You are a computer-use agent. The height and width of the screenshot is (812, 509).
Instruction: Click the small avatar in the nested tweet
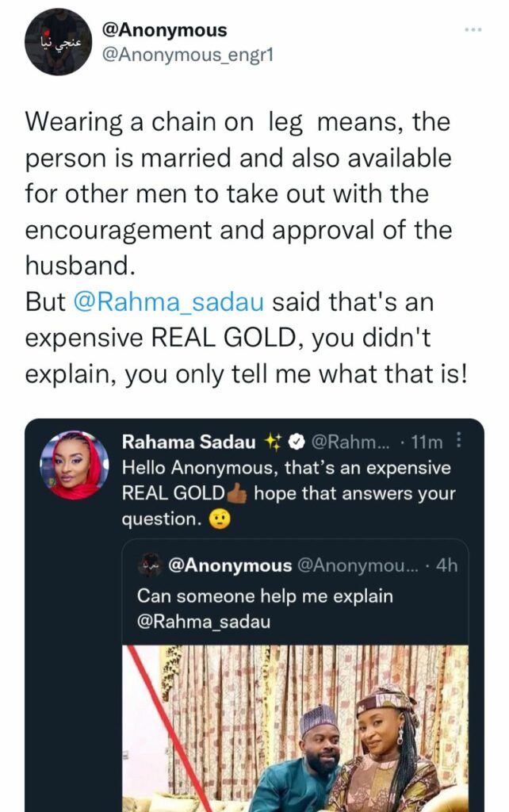click(x=150, y=565)
